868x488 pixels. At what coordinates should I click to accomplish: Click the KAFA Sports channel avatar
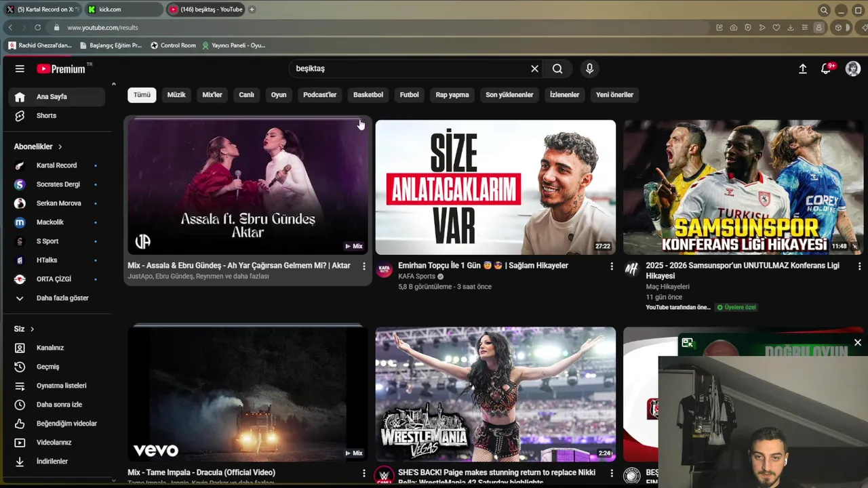click(x=384, y=269)
